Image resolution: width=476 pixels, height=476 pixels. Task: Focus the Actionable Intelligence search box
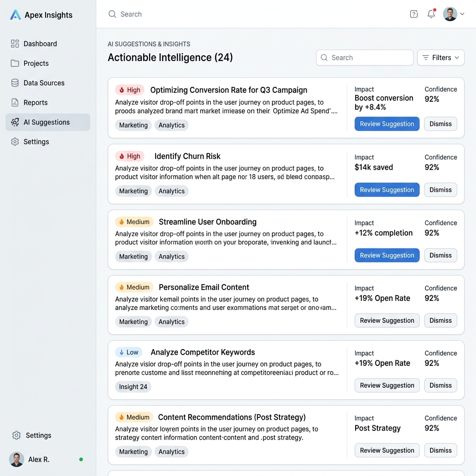pyautogui.click(x=364, y=58)
